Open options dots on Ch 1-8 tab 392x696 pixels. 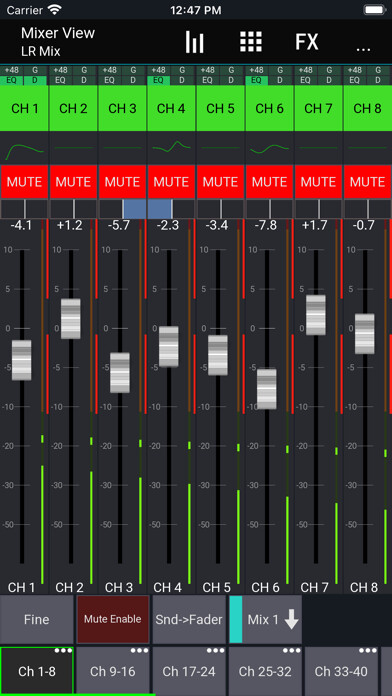tap(63, 651)
